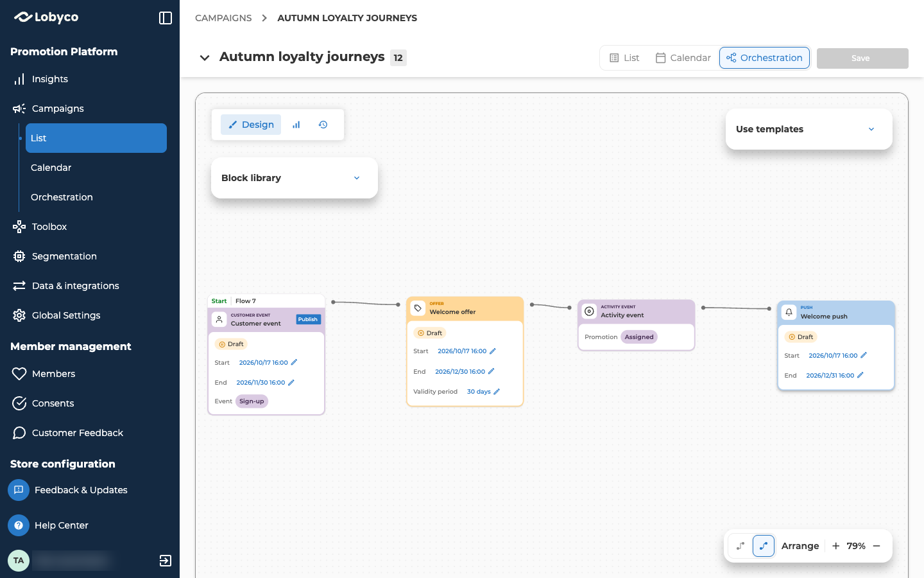Edit Welcome offer end date pencil
Viewport: 924px width, 578px height.
coord(491,371)
